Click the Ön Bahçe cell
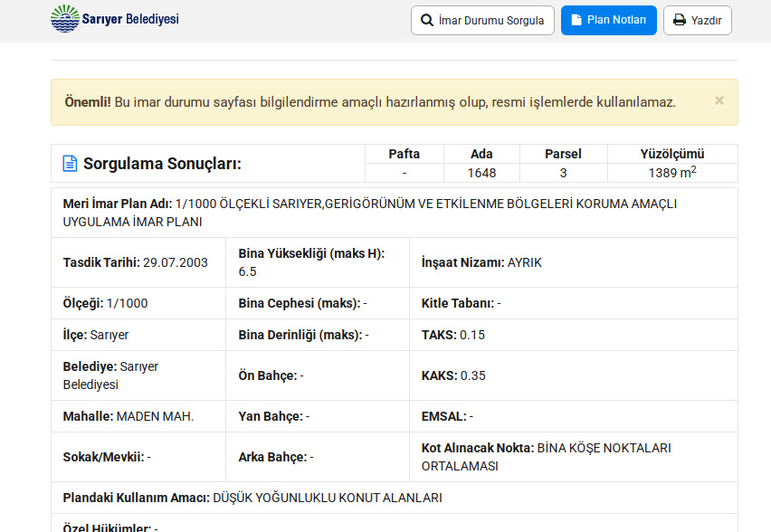771x532 pixels. click(318, 375)
